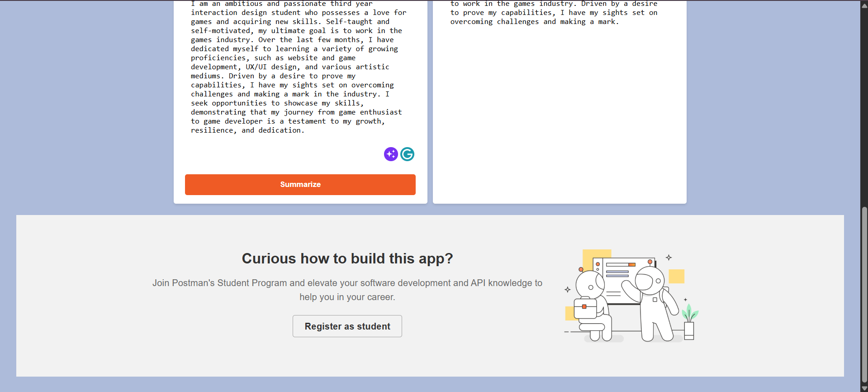
Task: Click inside the summary output panel
Action: pyautogui.click(x=559, y=113)
